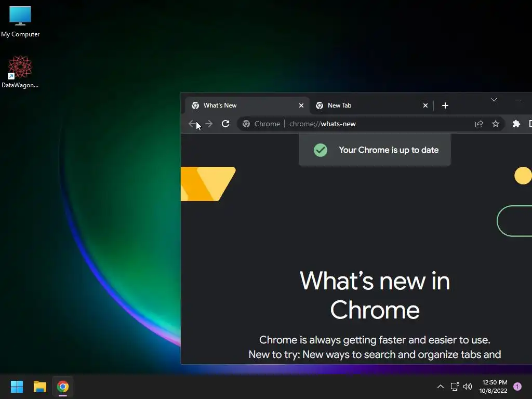
Task: Expand the tab search chevron
Action: 494,100
